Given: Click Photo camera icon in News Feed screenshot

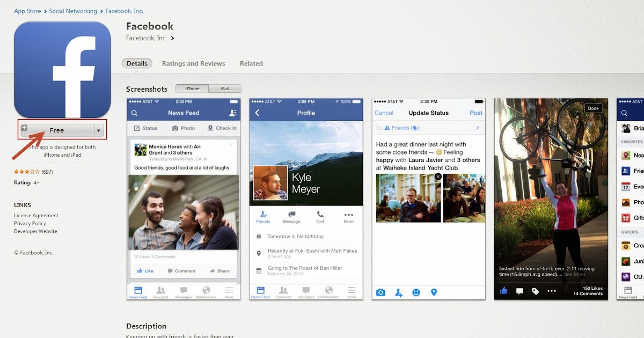Looking at the screenshot, I should click(x=175, y=128).
